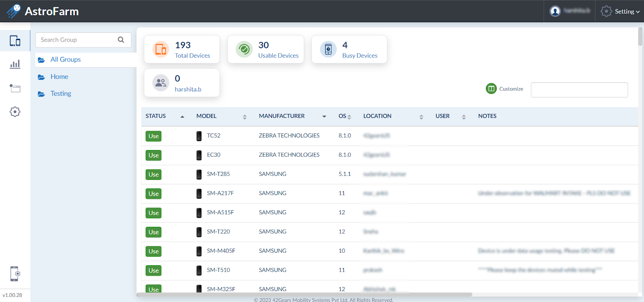Open the window/browser sidebar icon

(15, 88)
